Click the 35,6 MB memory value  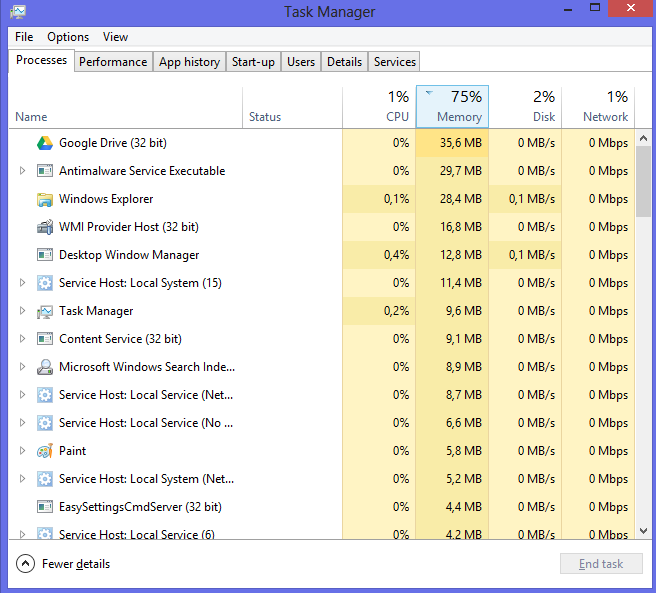(x=461, y=143)
